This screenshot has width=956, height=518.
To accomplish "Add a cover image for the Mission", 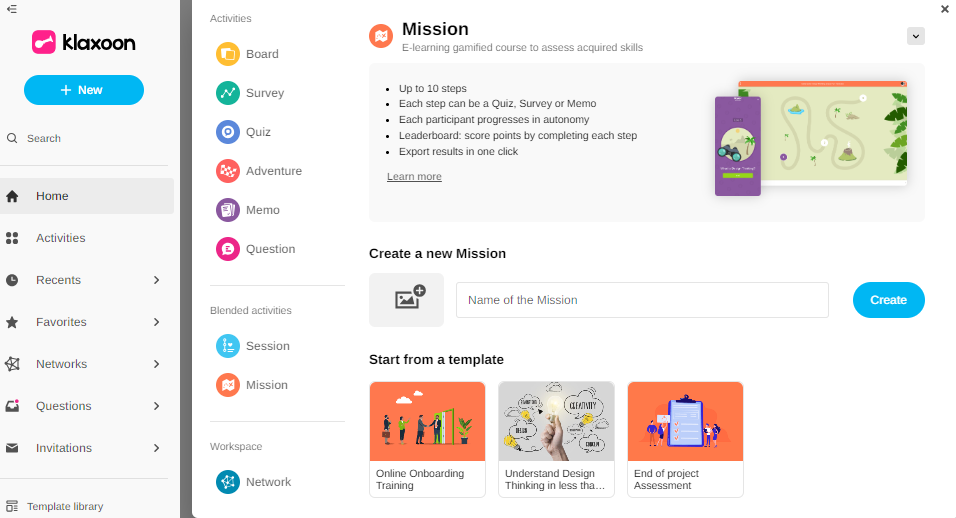I will pos(406,300).
